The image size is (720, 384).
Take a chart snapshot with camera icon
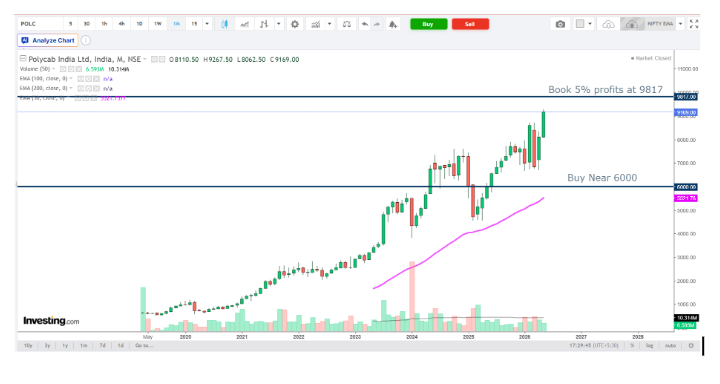[560, 24]
